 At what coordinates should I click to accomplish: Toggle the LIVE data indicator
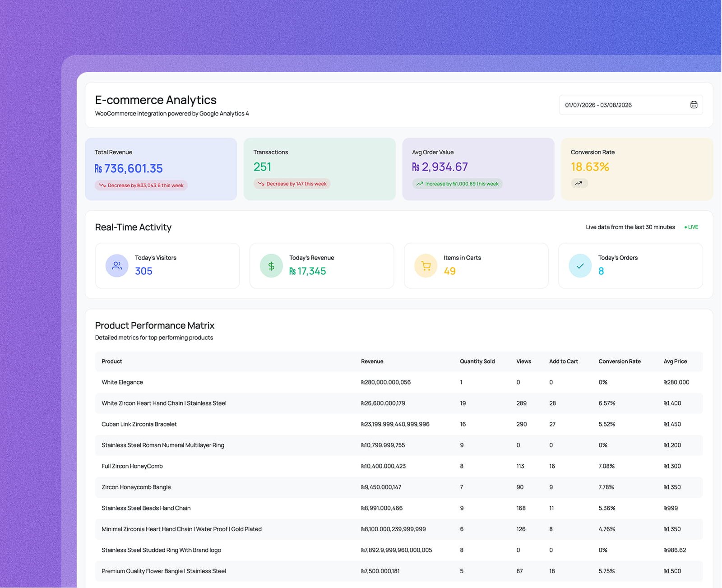pos(691,227)
